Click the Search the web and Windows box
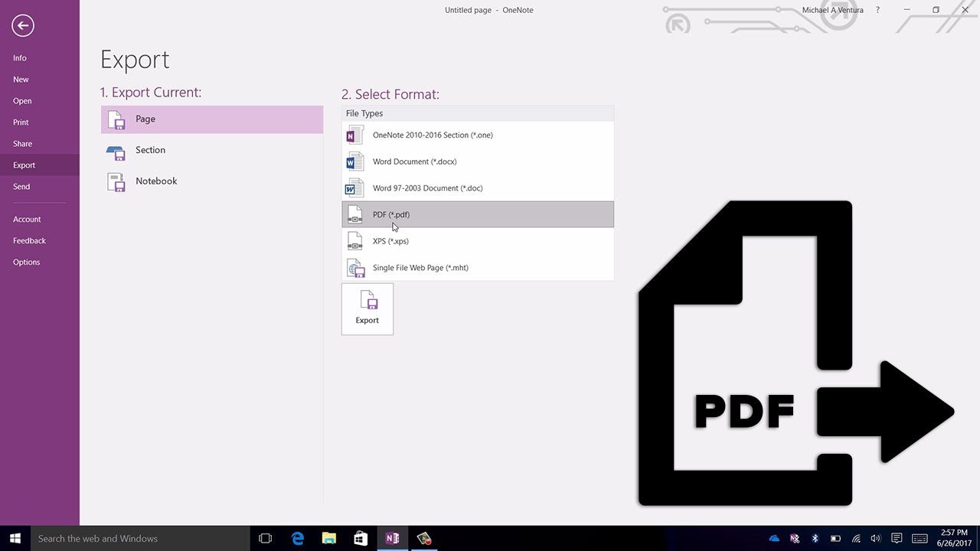Screen dimensions: 980x551 [x=140, y=539]
